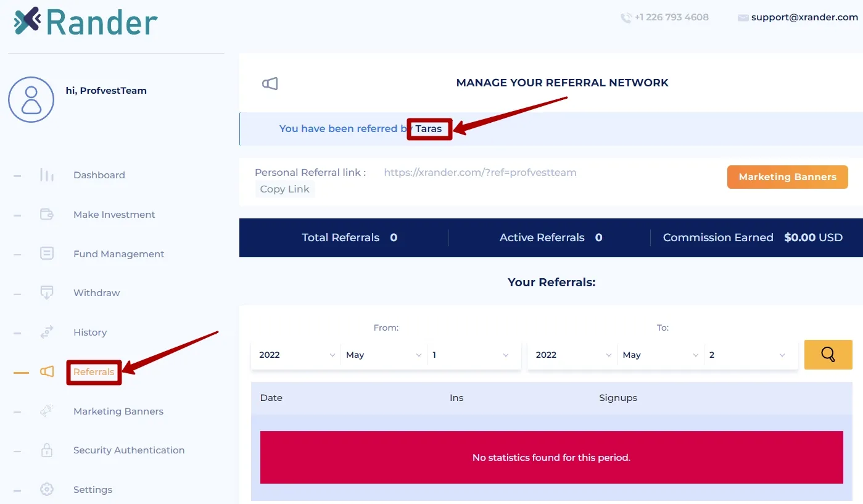The width and height of the screenshot is (863, 504).
Task: Go to Fund Management
Action: coord(119,254)
